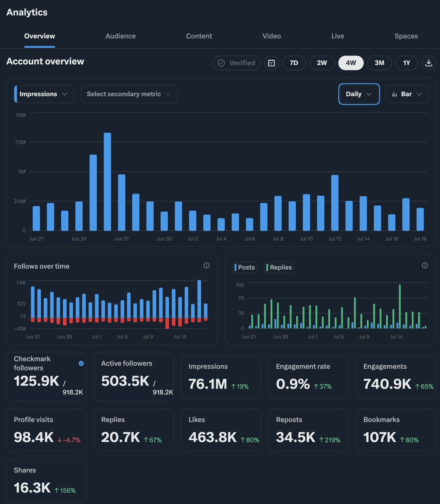Select the 2W time range
Viewport: 440px width, 504px height.
322,63
